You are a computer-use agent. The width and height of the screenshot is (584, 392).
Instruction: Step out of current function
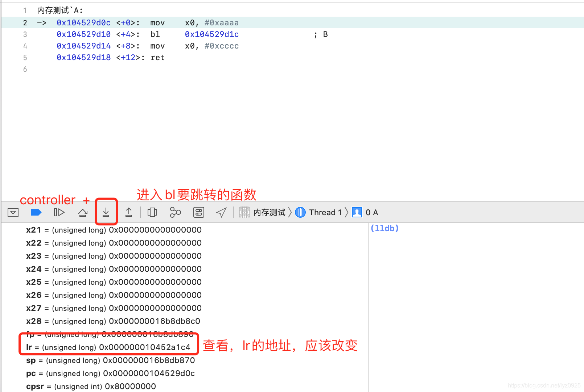(x=129, y=212)
